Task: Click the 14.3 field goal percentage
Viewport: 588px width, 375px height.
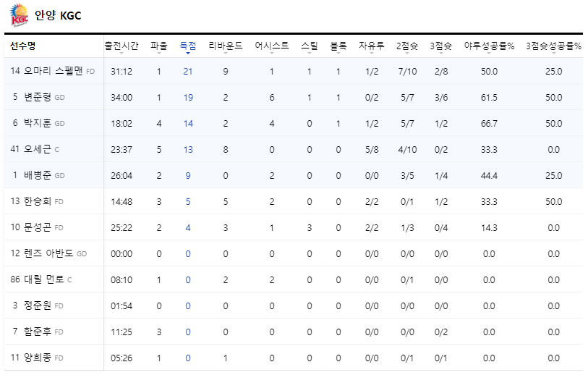Action: (489, 228)
